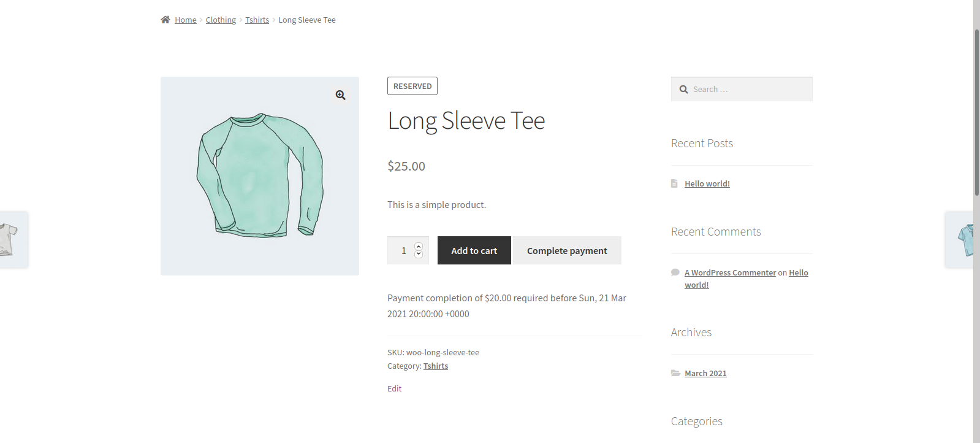Increase quantity with the up arrow
Image resolution: width=980 pixels, height=443 pixels.
[x=419, y=247]
